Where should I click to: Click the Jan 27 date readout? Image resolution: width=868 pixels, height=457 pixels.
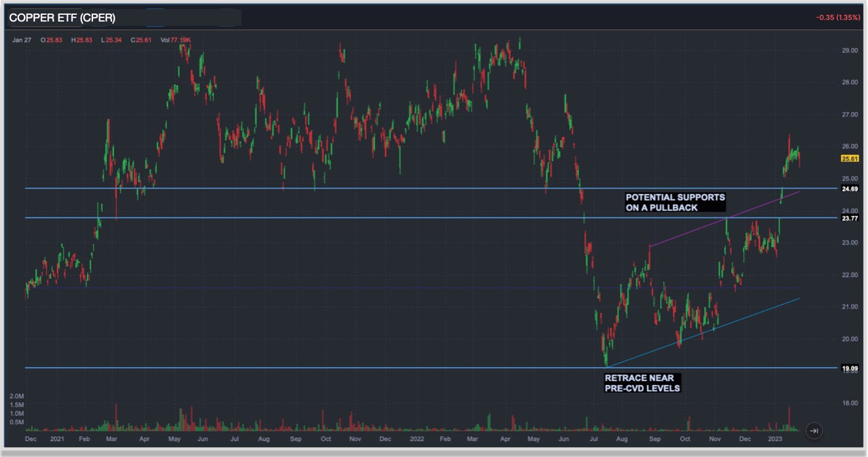(21, 40)
